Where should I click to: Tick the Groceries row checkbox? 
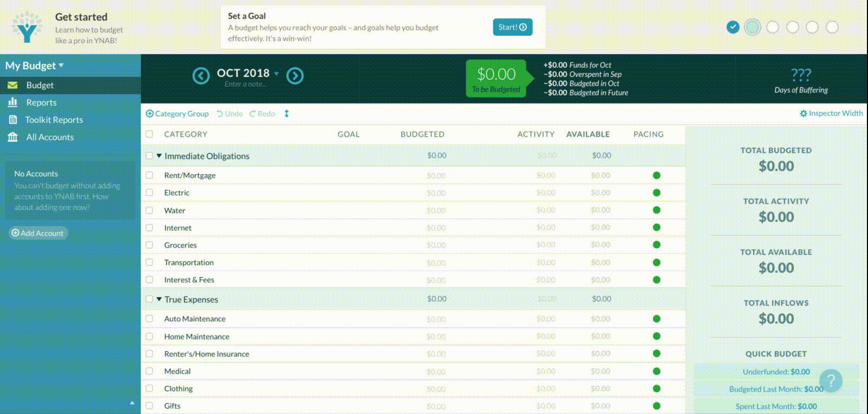149,245
